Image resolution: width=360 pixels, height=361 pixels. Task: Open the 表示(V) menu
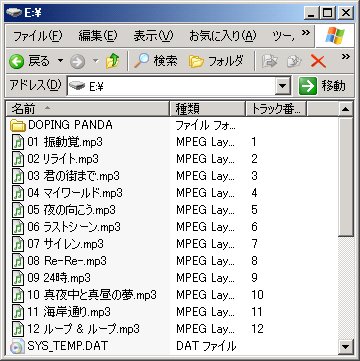pos(153,36)
